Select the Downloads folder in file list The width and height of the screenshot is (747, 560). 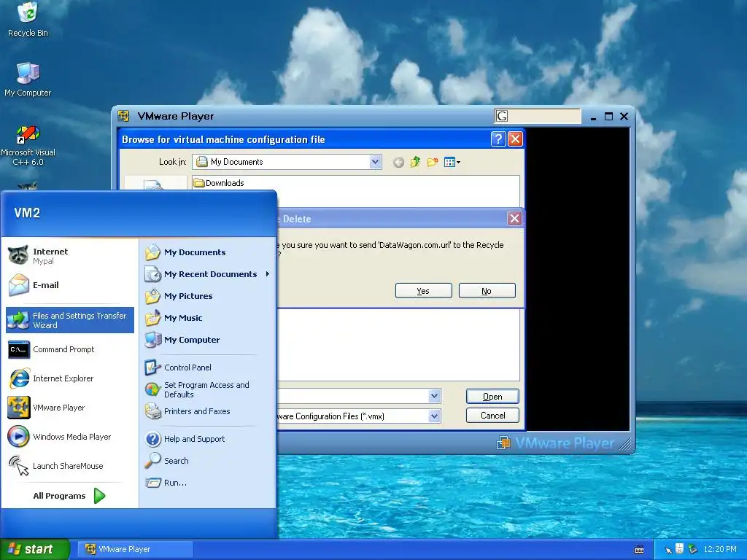coord(219,183)
